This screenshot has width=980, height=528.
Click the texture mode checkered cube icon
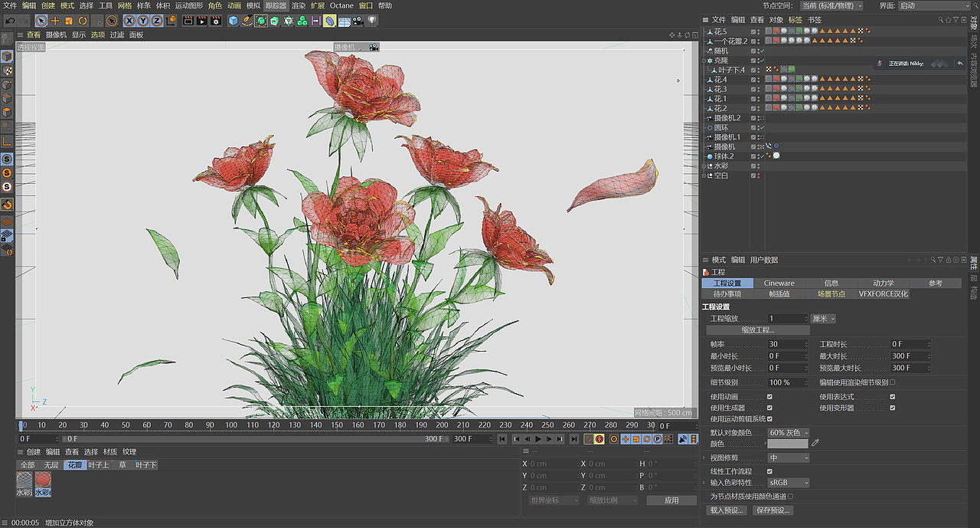click(x=6, y=70)
